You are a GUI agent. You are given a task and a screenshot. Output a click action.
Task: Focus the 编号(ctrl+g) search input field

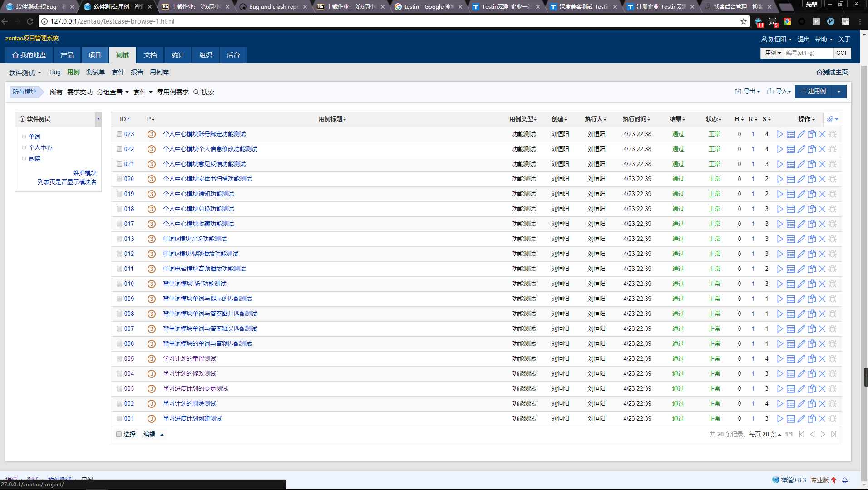[x=809, y=53]
